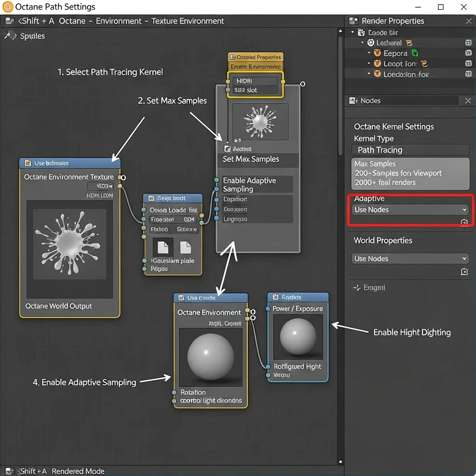Expand the Leopt fonı tree row
This screenshot has width=476, height=476.
(369, 63)
